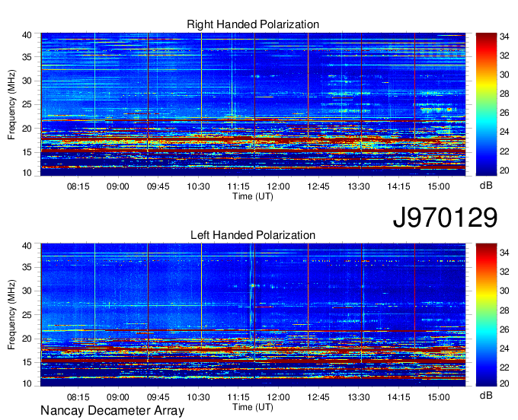
Task: Click the dB unit label of the Right Handed color bar
Action: click(x=486, y=186)
